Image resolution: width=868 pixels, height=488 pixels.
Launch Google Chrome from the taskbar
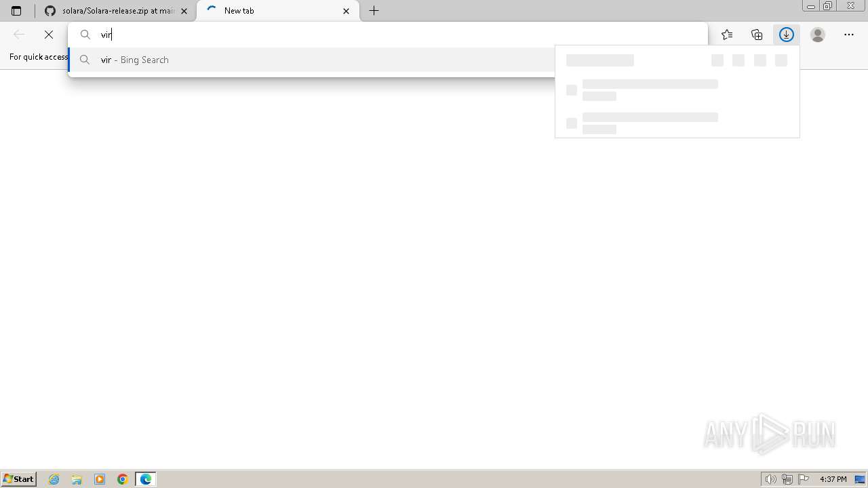tap(123, 479)
